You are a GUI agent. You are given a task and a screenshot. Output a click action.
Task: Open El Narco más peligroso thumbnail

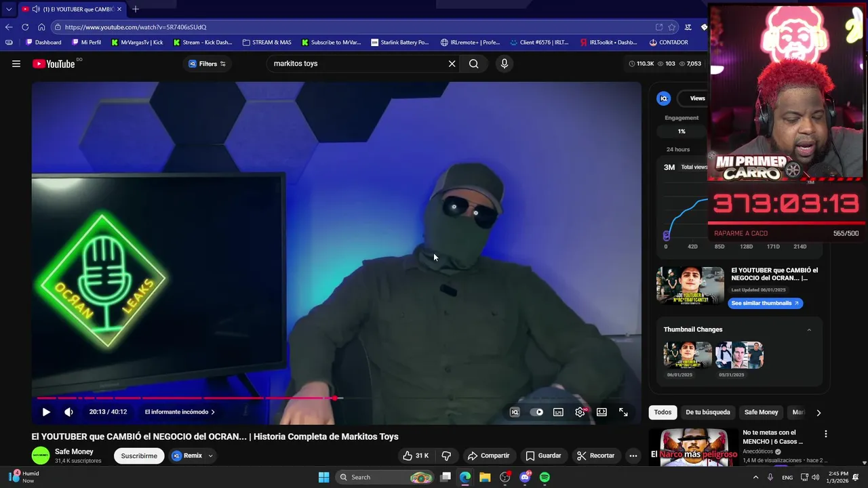pyautogui.click(x=694, y=447)
